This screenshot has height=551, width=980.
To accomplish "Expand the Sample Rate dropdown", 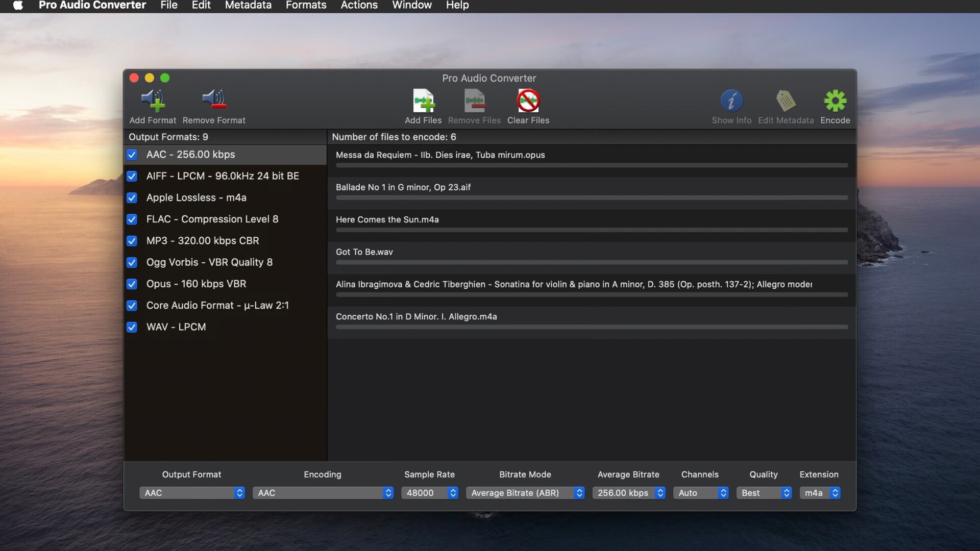I will click(452, 492).
